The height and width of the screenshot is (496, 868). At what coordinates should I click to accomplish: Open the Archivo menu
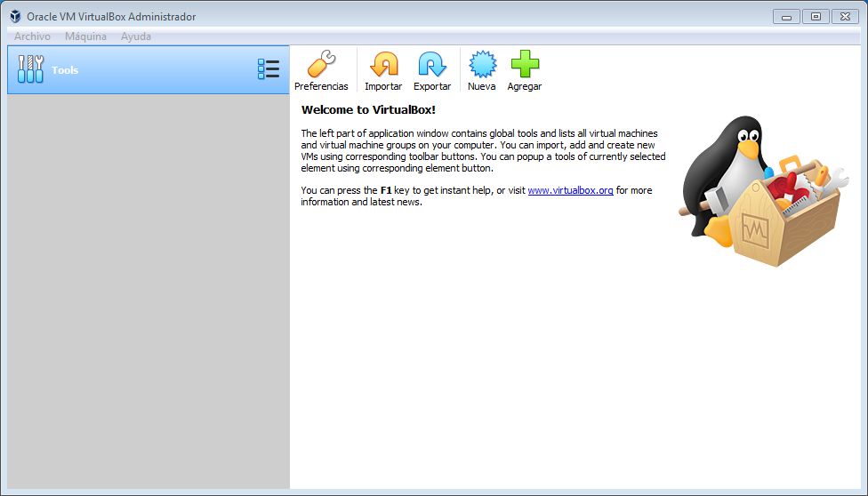click(x=32, y=36)
